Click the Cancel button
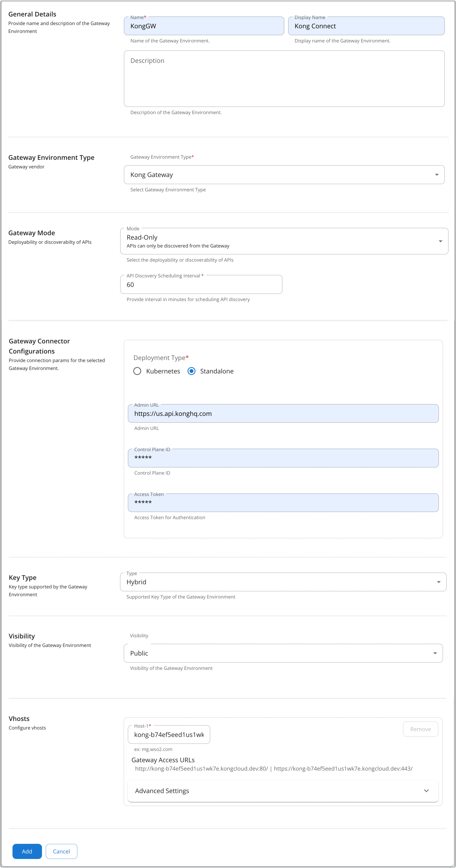This screenshot has width=456, height=868. pos(61,851)
